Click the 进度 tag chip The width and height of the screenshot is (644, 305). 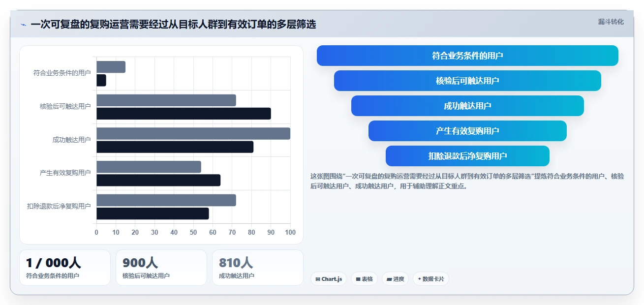(x=395, y=279)
